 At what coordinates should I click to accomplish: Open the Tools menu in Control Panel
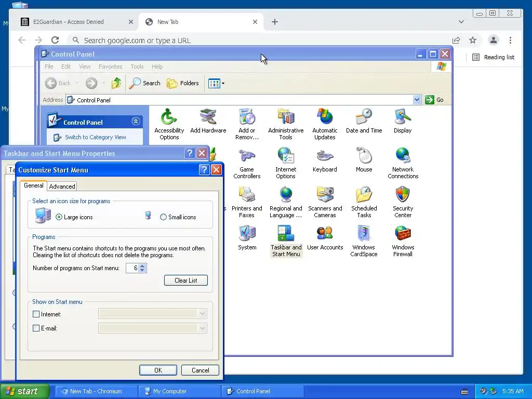[137, 66]
